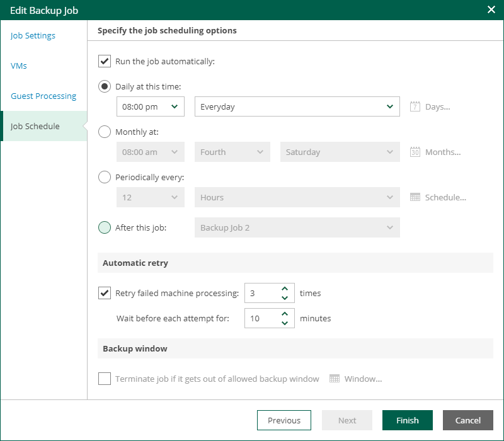Screen dimensions: 504x441
Task: Click the Previous button
Action: click(x=283, y=420)
